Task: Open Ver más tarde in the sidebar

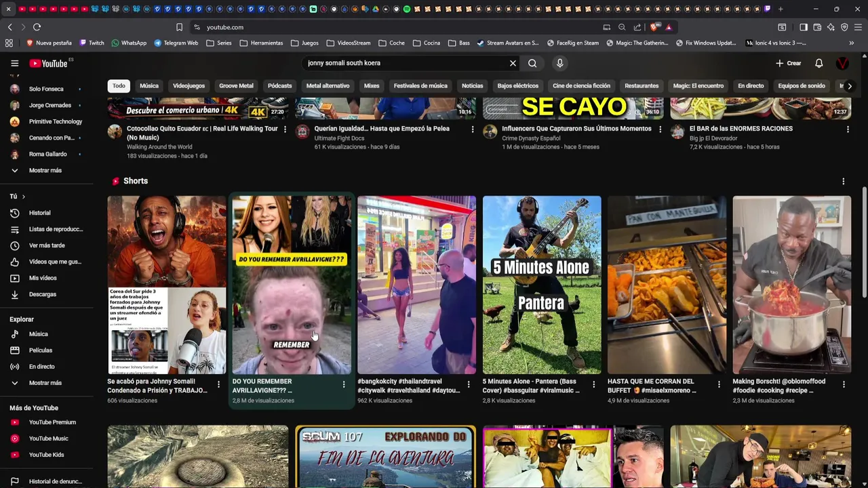Action: point(46,245)
